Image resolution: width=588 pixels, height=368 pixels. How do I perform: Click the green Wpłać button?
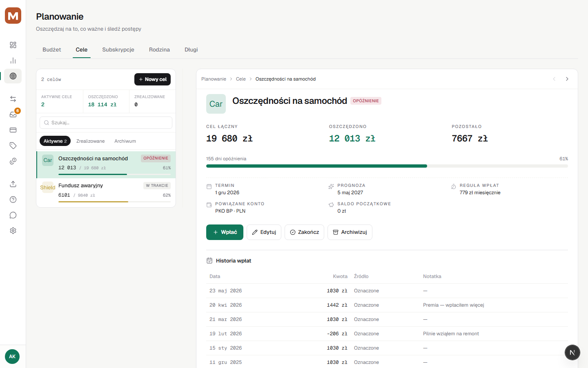click(225, 232)
